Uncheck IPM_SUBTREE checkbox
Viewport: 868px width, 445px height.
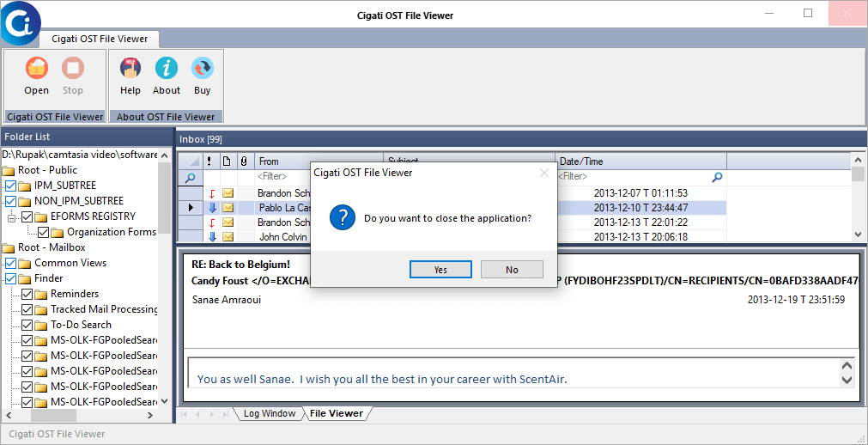10,186
